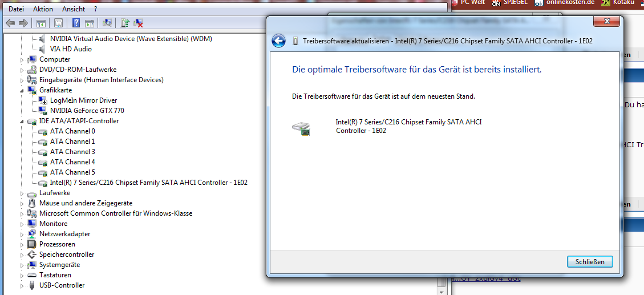Expand the Netzwerkadapter node
The width and height of the screenshot is (644, 295).
pos(22,234)
